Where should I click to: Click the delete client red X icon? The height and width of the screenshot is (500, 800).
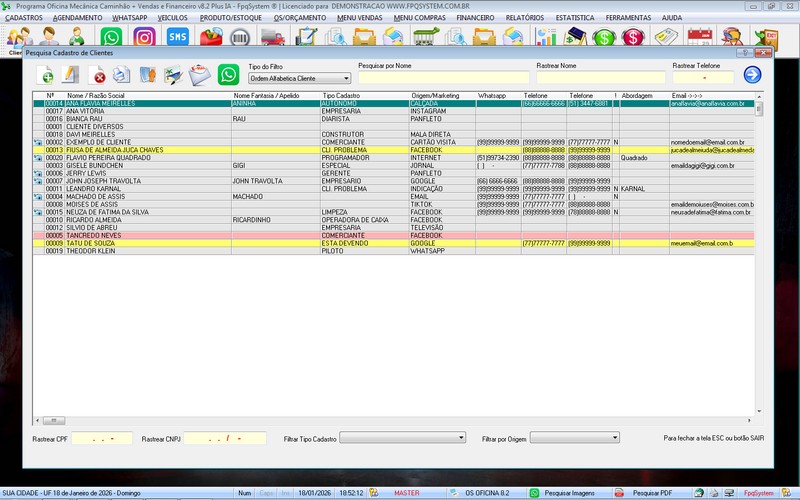(96, 75)
